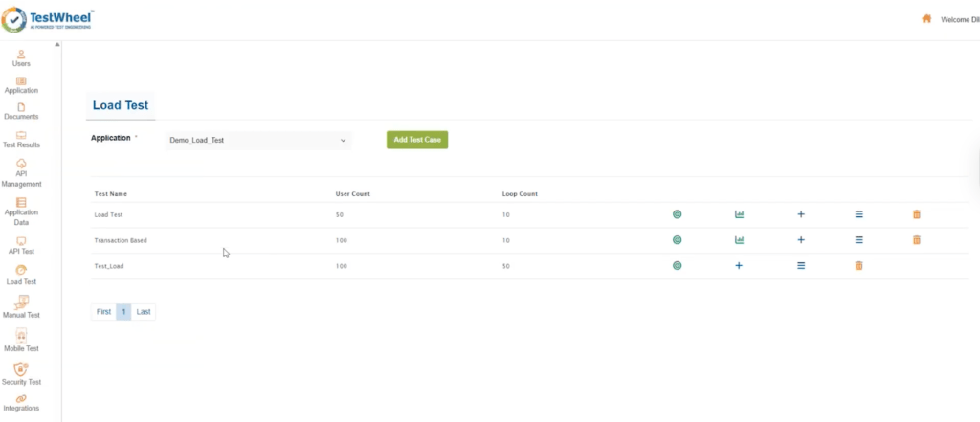Open the chart report icon for Load Test
The width and height of the screenshot is (980, 422).
pyautogui.click(x=739, y=214)
